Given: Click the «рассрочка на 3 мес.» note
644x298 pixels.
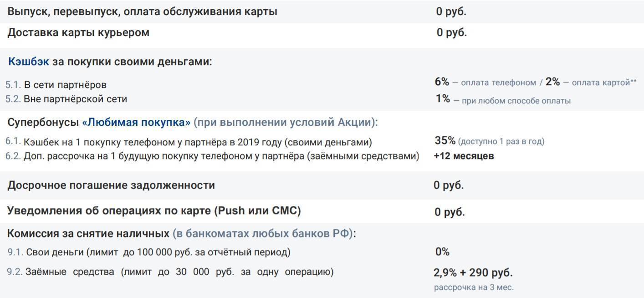Looking at the screenshot, I should (x=474, y=288).
